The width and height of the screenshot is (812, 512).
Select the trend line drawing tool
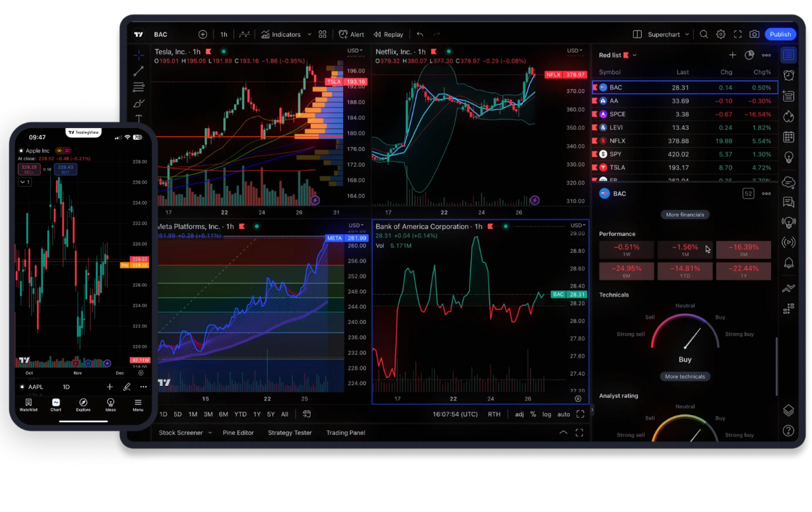(139, 71)
